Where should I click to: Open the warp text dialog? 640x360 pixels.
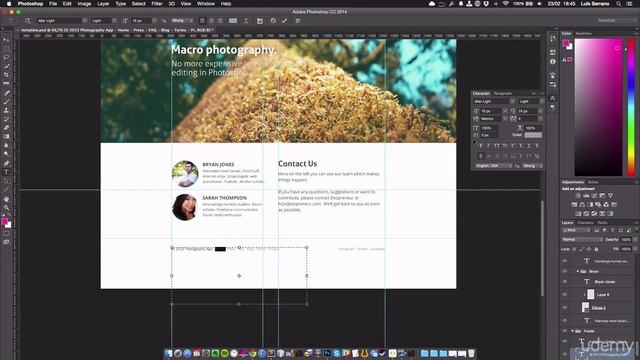[246, 20]
